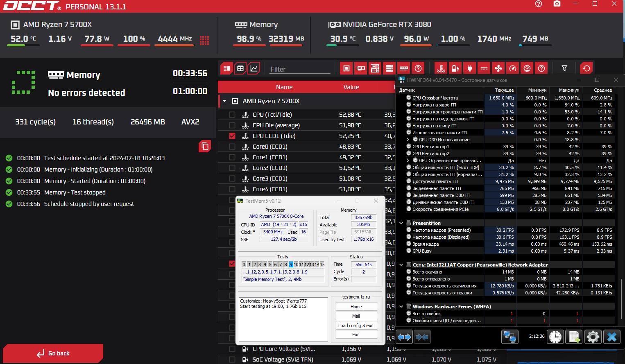Click the CPU temperature 52.0 °C readout
This screenshot has width=625, height=364.
(x=23, y=39)
